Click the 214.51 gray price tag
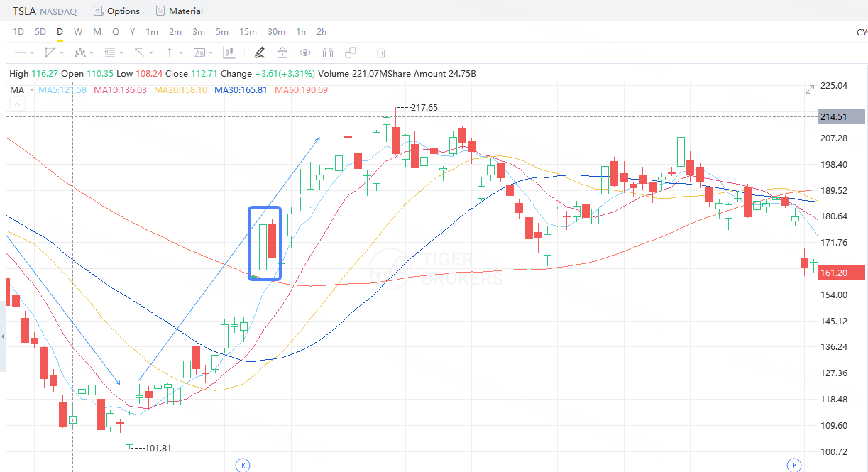 [841, 116]
